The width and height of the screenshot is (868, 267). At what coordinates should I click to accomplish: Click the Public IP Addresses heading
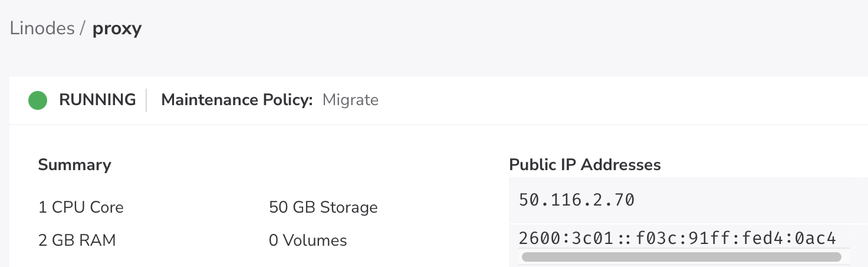tap(585, 165)
